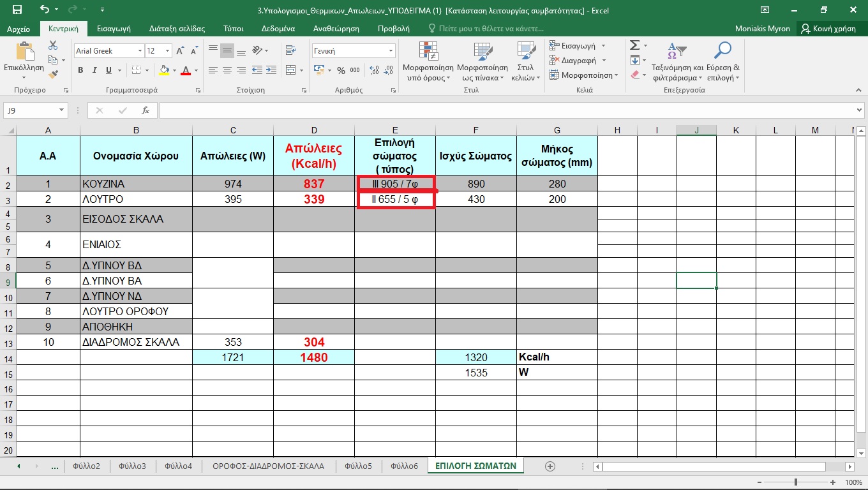Viewport: 868px width, 490px height.
Task: Open Conditional Formatting (Μορφοποίηση υπό όρους)
Action: pyautogui.click(x=428, y=62)
